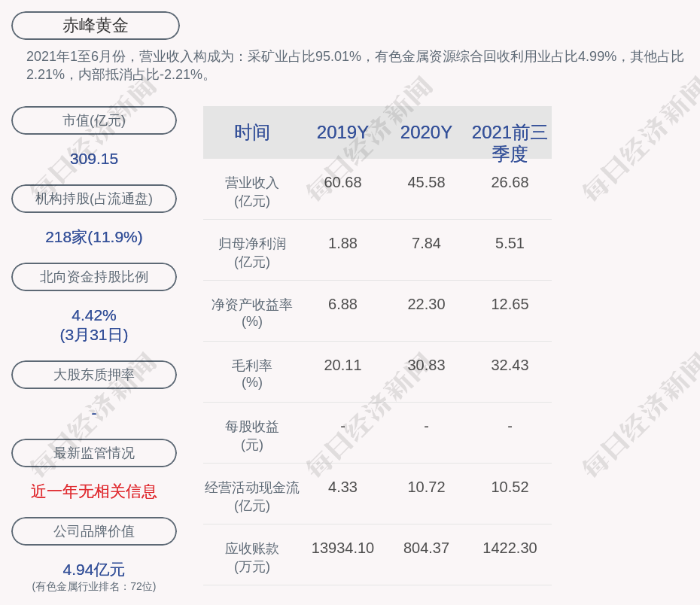
Task: Click the 赤峰黄金 company name pill
Action: [95, 26]
